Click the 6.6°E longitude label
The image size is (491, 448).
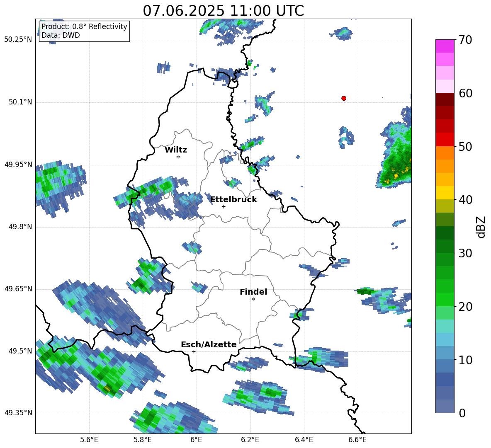357,440
